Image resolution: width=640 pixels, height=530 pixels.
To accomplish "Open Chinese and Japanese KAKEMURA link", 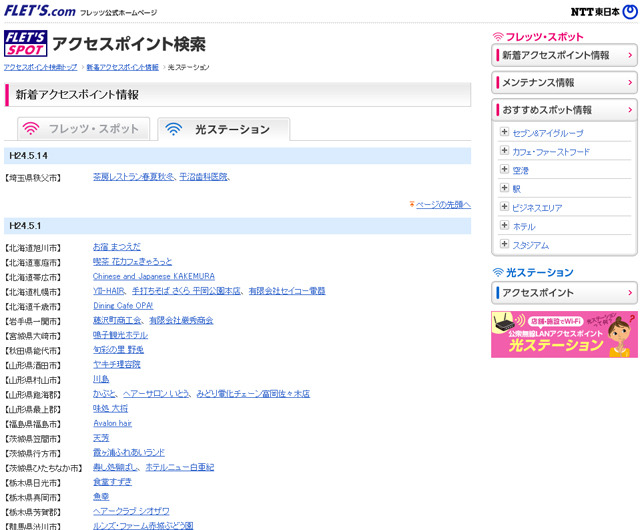I will pyautogui.click(x=154, y=276).
